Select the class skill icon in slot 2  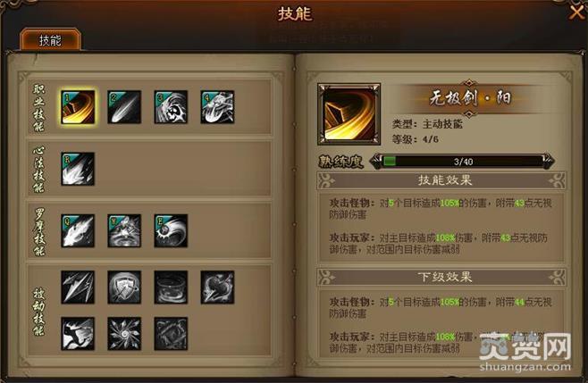[x=124, y=107]
